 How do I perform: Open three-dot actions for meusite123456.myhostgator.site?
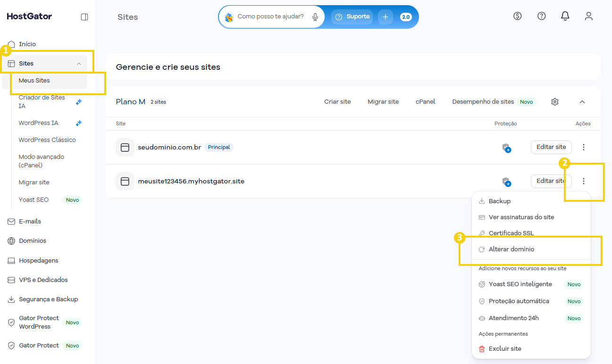[584, 181]
